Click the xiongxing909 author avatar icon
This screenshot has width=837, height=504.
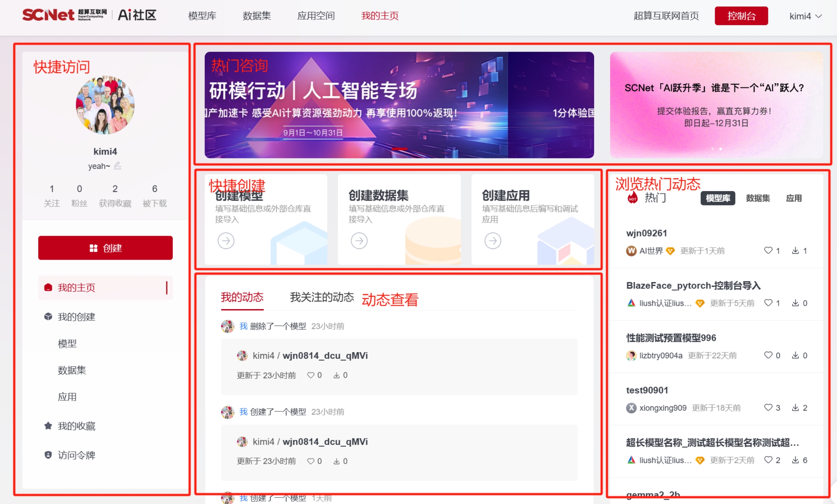click(631, 408)
